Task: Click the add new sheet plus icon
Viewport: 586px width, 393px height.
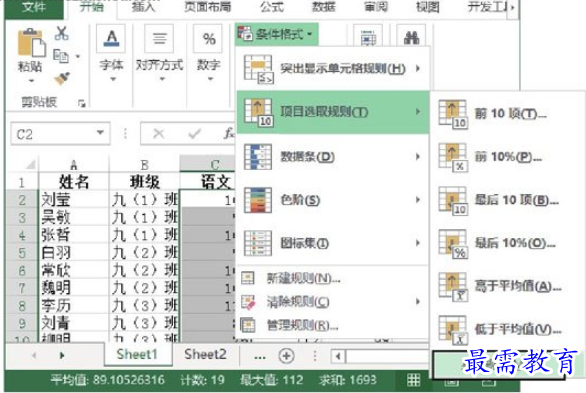Action: (x=286, y=356)
